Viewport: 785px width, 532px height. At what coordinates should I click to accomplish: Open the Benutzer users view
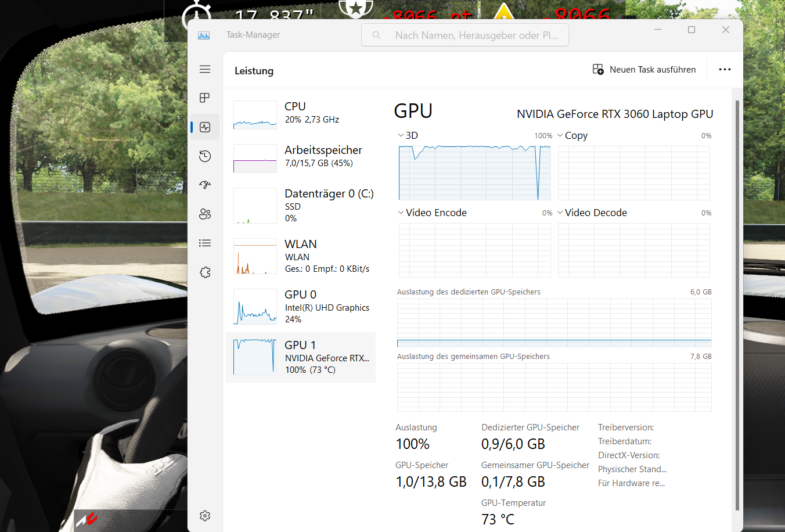tap(205, 214)
